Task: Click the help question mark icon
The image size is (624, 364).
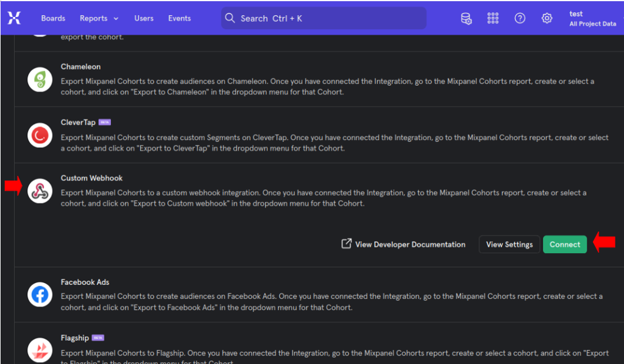Action: tap(520, 18)
